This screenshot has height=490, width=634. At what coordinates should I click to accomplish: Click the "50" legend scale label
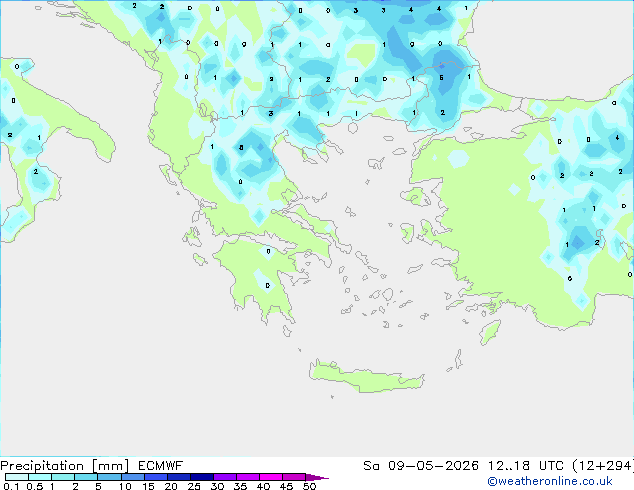tap(309, 486)
